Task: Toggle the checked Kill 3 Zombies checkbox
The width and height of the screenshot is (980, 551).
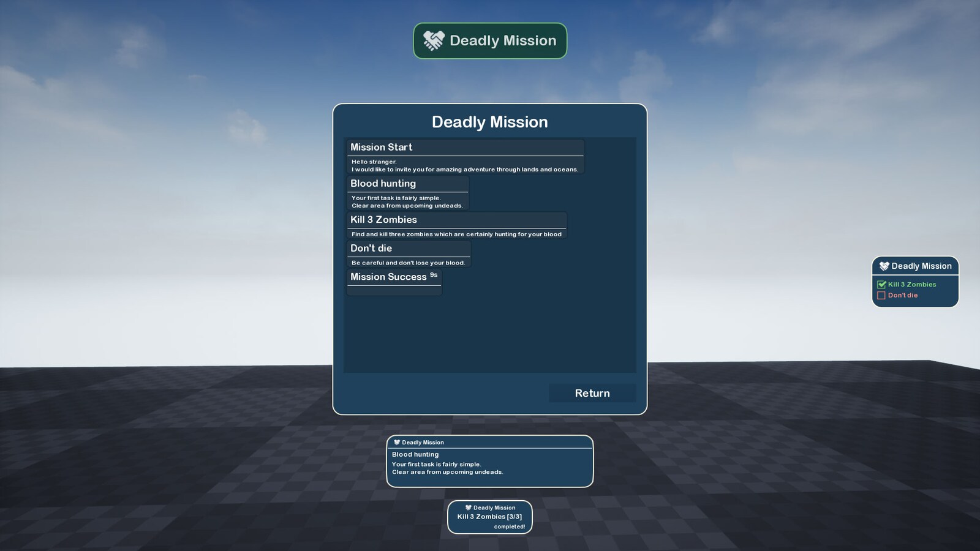Action: click(881, 285)
